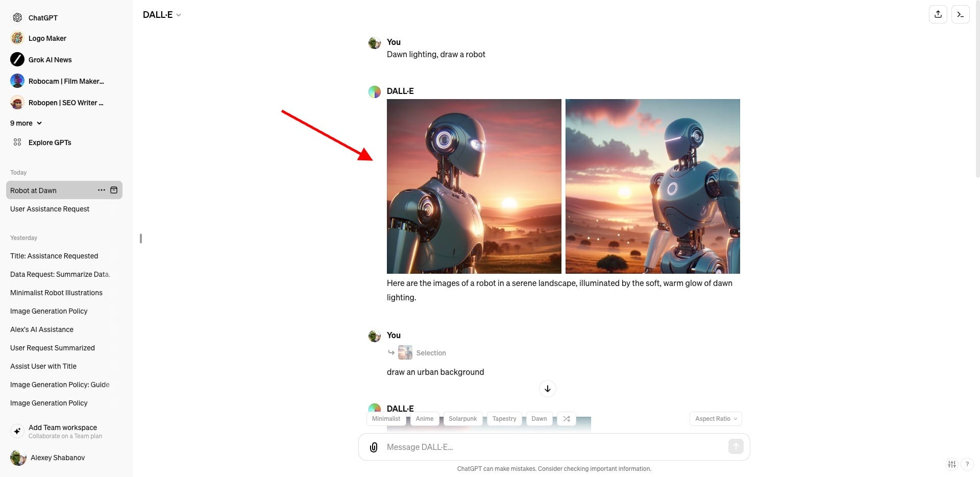This screenshot has width=980, height=477.
Task: Archive the Robot at Dawn conversation
Action: pyautogui.click(x=114, y=190)
